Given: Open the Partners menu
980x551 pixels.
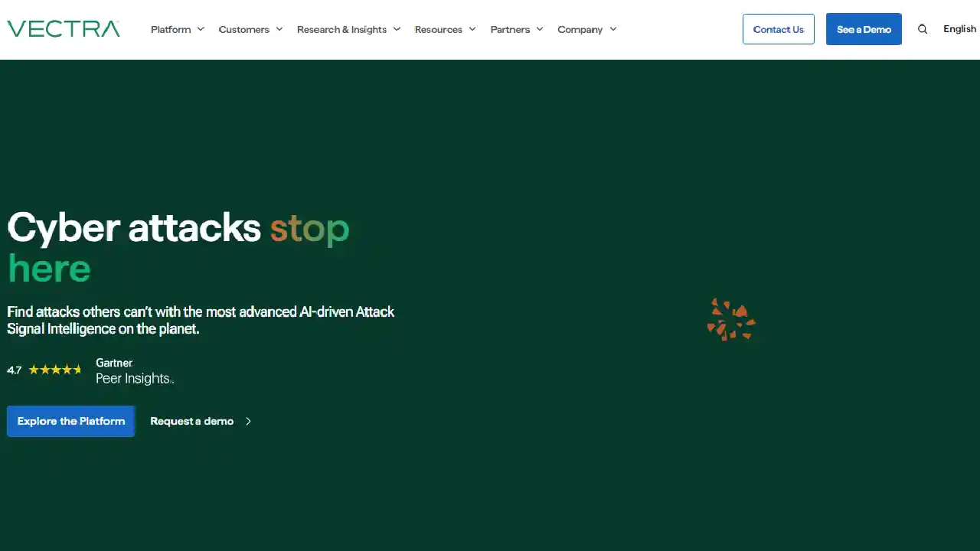Looking at the screenshot, I should click(x=510, y=29).
